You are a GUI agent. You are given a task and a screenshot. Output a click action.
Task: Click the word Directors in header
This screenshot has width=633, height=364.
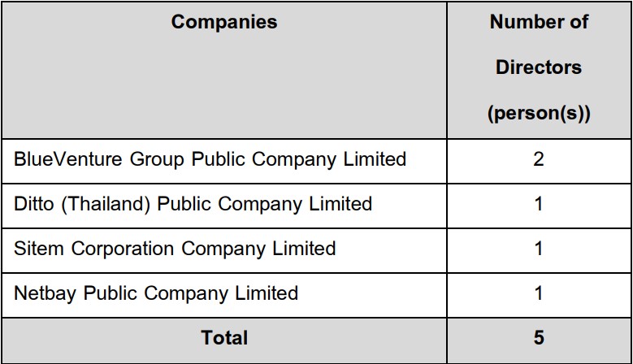(539, 67)
